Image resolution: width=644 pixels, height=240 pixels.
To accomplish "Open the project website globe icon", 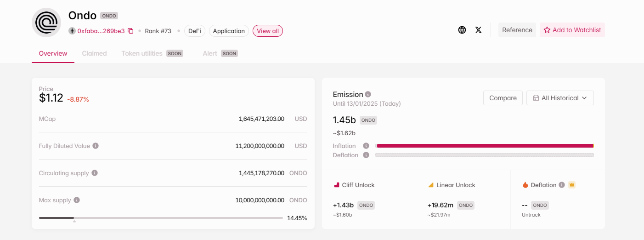I will point(462,30).
